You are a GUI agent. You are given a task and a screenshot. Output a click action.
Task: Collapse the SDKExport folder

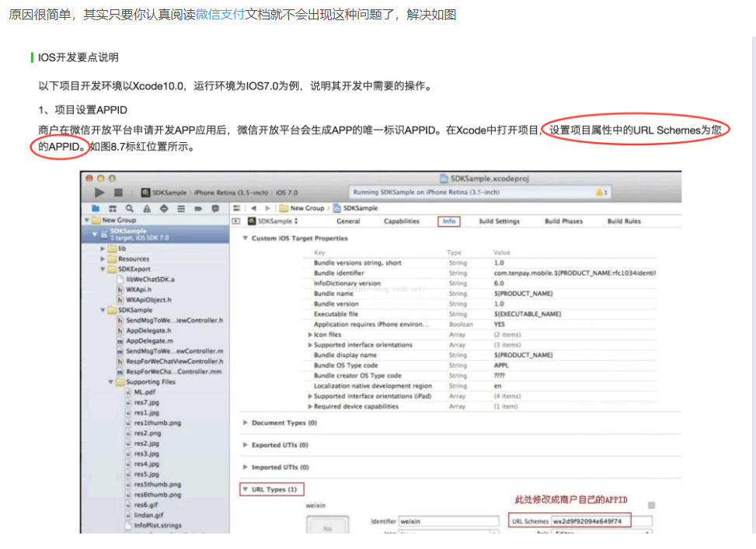tap(103, 269)
